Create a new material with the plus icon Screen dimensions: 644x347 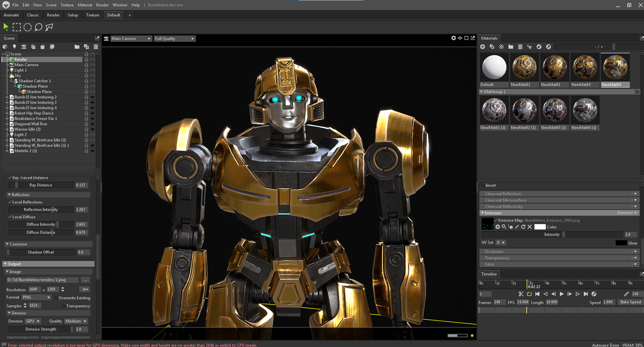pyautogui.click(x=483, y=47)
